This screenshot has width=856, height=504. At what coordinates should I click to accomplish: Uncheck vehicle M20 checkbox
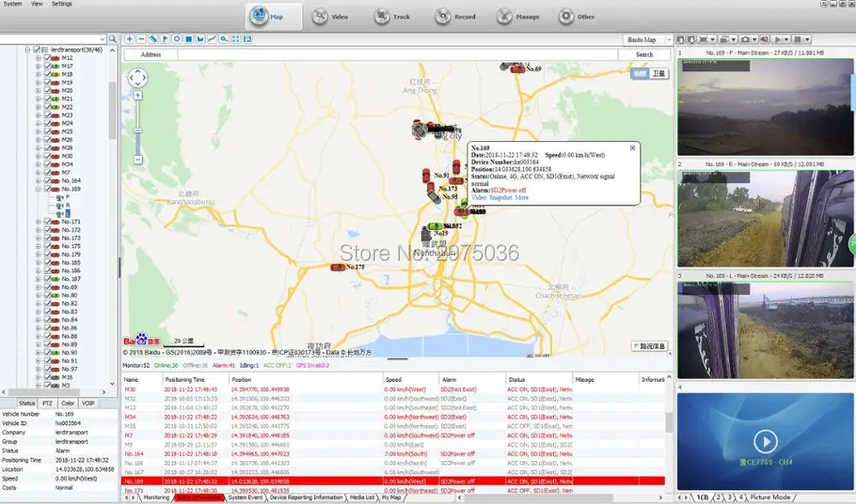[47, 91]
